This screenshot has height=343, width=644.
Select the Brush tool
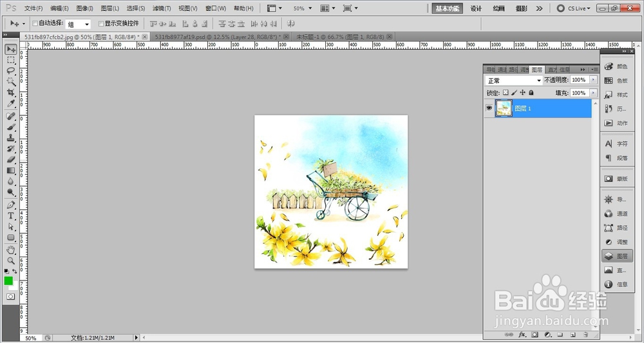pos(11,127)
